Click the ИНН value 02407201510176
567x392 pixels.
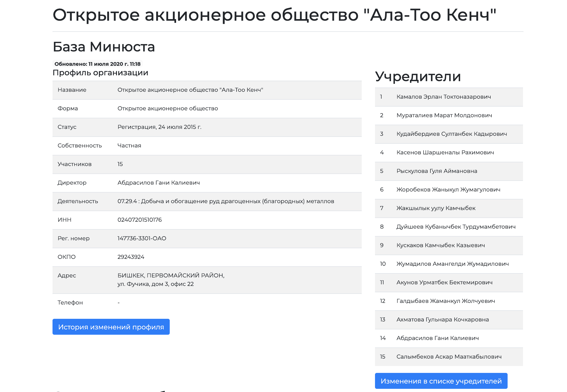tap(139, 220)
